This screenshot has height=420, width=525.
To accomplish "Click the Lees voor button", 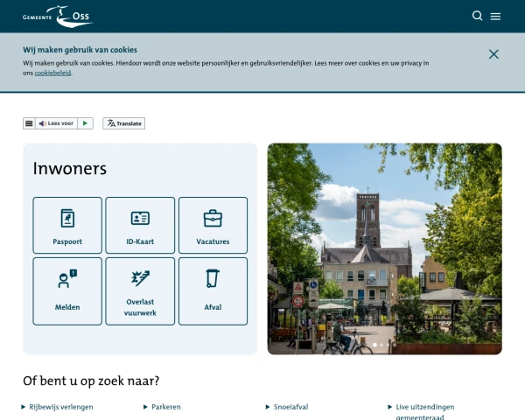I will point(56,123).
